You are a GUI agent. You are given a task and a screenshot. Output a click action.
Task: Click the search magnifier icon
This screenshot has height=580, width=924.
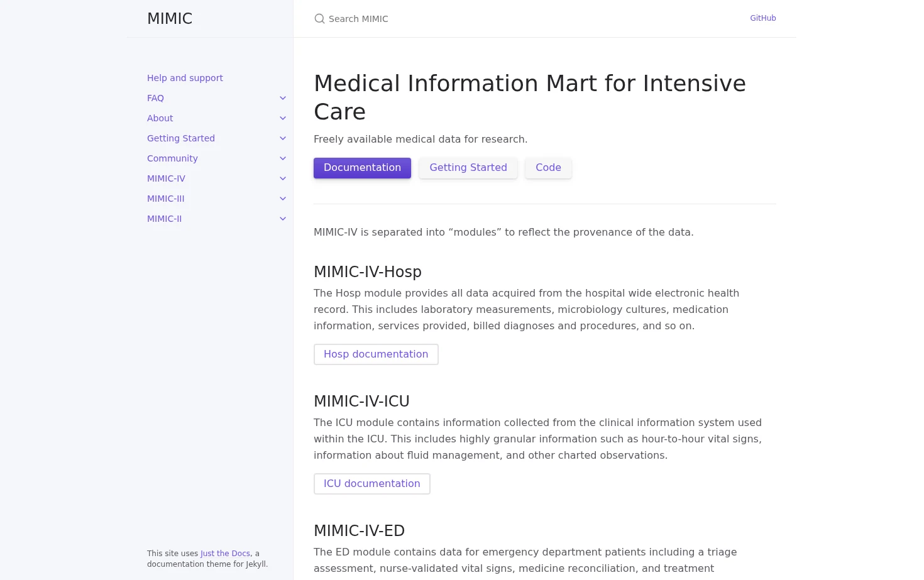(319, 19)
